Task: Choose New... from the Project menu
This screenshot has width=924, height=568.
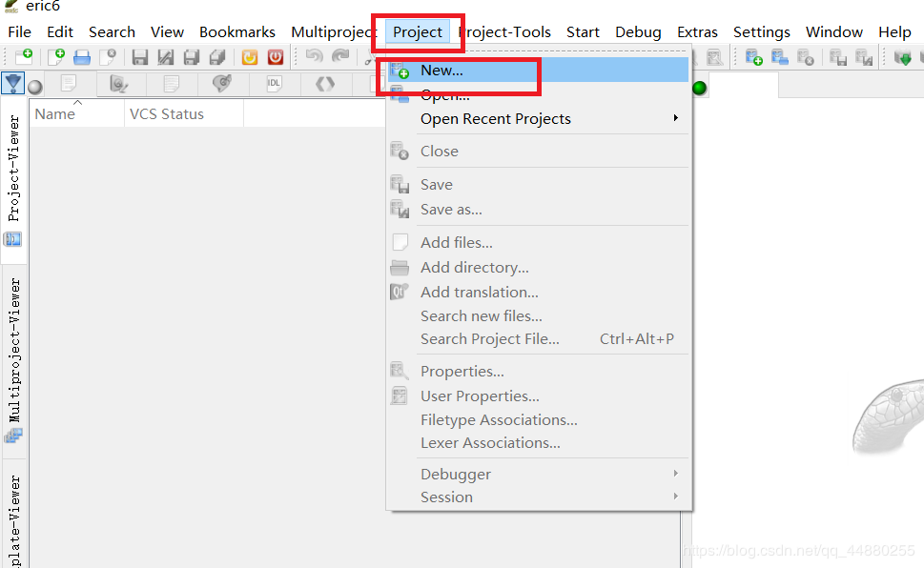Action: coord(538,71)
